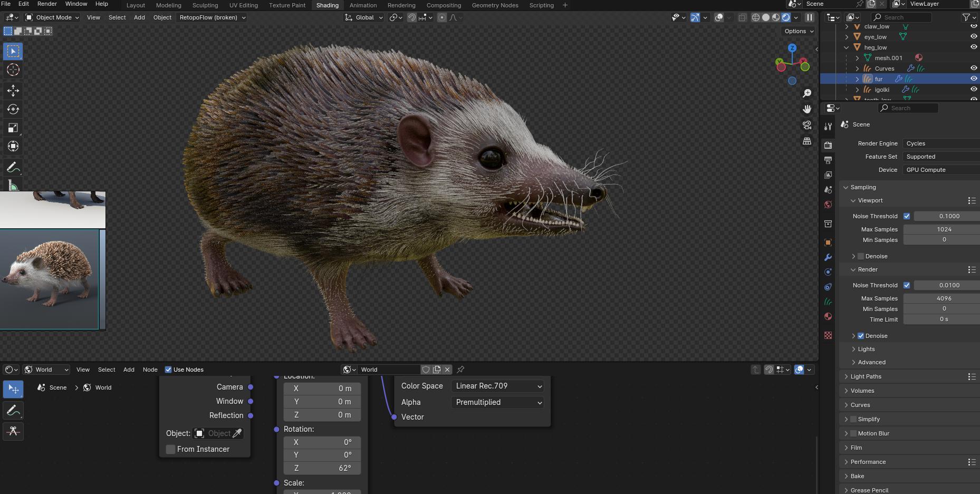Open the Color Space Linear Rec.709 dropdown
Viewport: 980px width, 494px height.
497,386
